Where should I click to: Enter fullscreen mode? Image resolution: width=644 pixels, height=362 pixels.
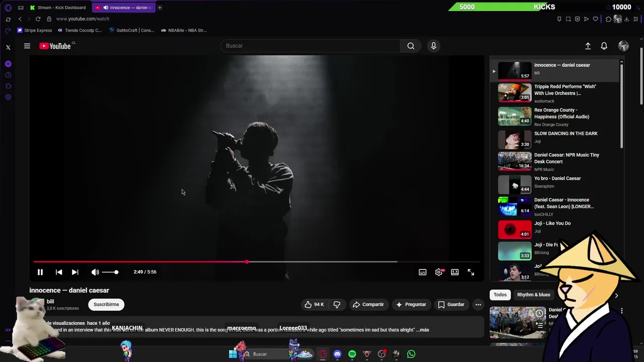(x=471, y=272)
